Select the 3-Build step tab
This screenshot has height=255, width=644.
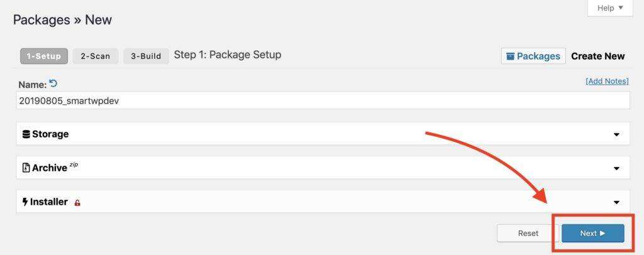pos(146,56)
